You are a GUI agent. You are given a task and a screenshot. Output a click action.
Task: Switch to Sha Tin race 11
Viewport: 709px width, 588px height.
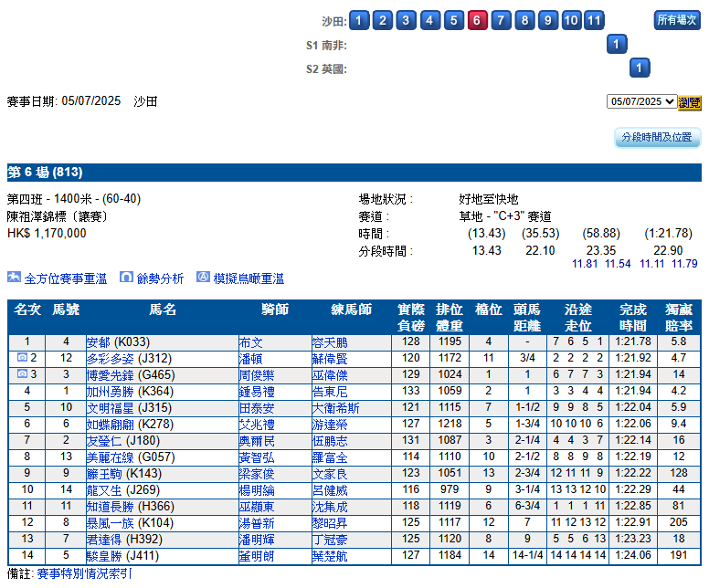pyautogui.click(x=594, y=20)
